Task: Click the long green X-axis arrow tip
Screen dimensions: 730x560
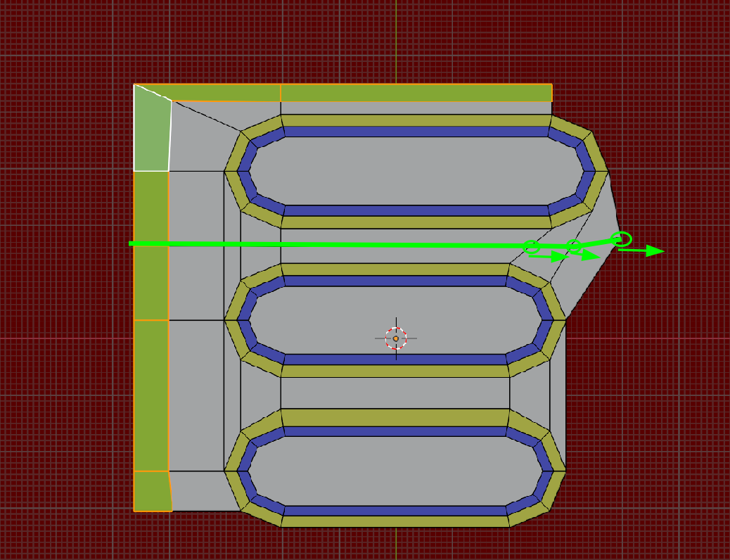Action: click(x=661, y=251)
